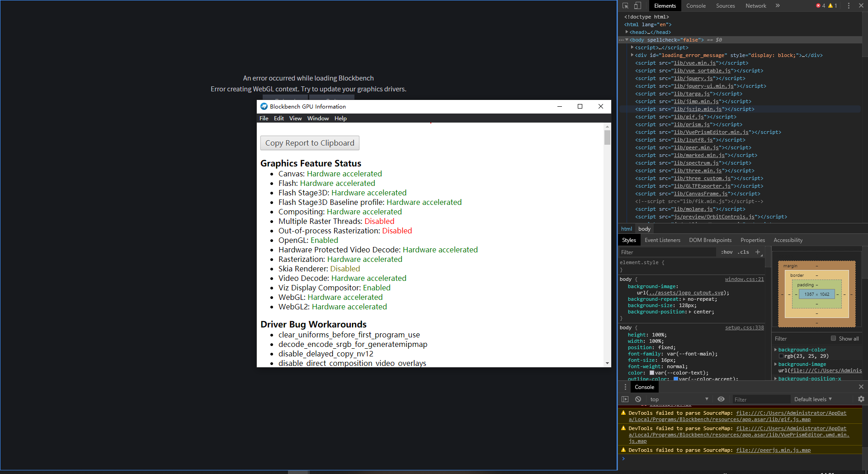Open the console settings gear icon
Viewport: 868px width, 474px height.
[x=861, y=399]
